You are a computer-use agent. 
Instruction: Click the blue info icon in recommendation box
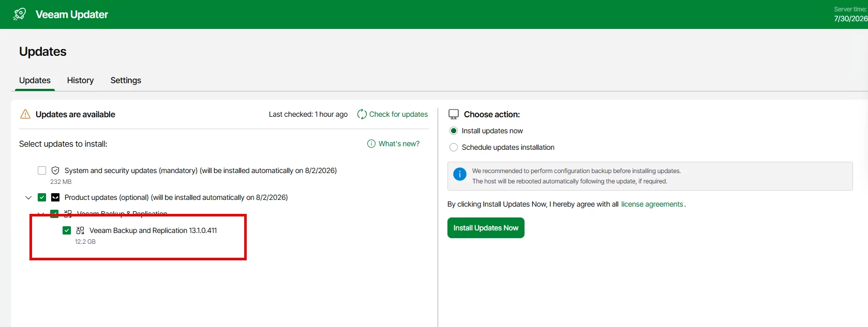tap(460, 174)
